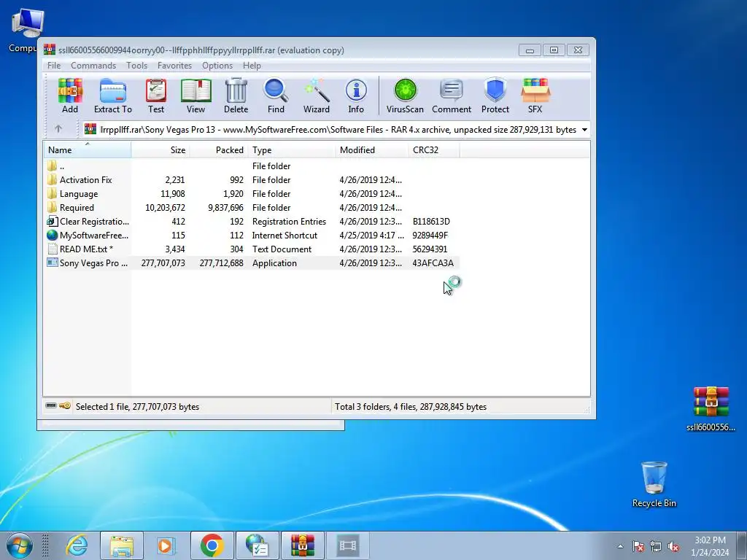This screenshot has width=747, height=560.
Task: Go up one folder level arrow
Action: click(x=58, y=129)
